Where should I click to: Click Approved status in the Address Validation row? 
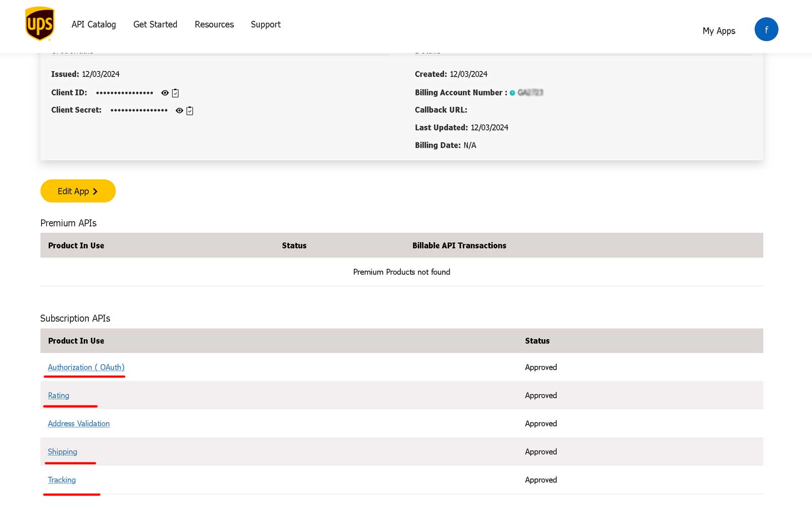pos(541,424)
